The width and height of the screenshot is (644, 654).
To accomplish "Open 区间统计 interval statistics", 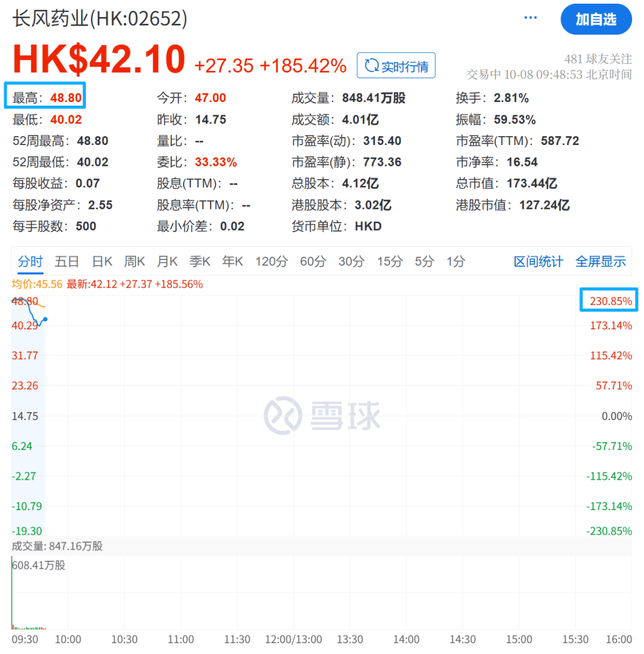I will (x=537, y=261).
